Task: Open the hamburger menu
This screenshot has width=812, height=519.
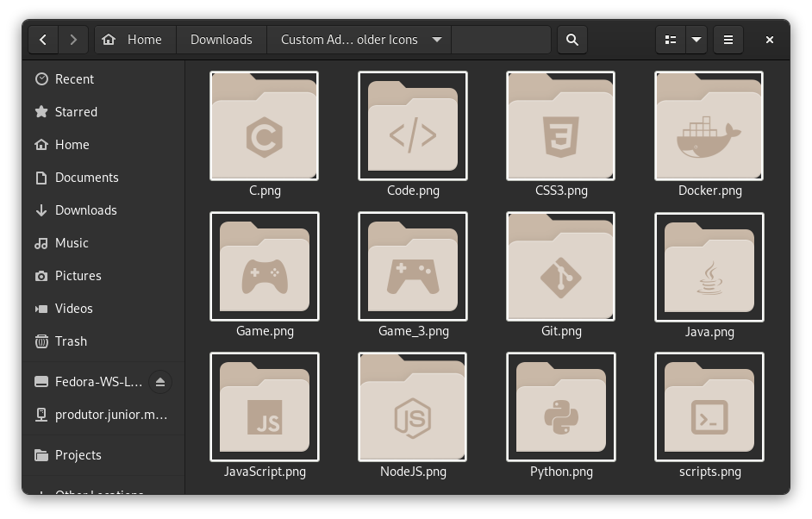Action: 728,40
